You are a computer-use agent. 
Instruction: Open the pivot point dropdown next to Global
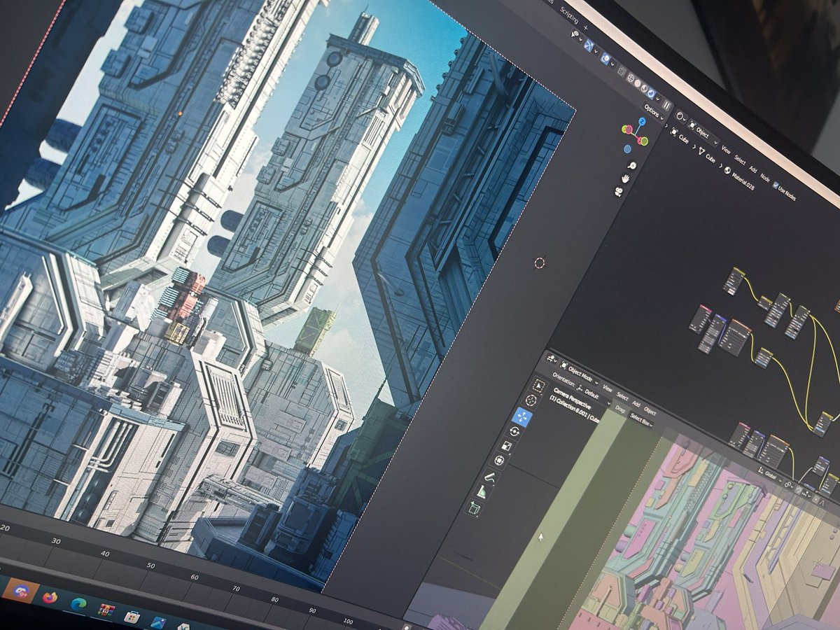pos(788,485)
